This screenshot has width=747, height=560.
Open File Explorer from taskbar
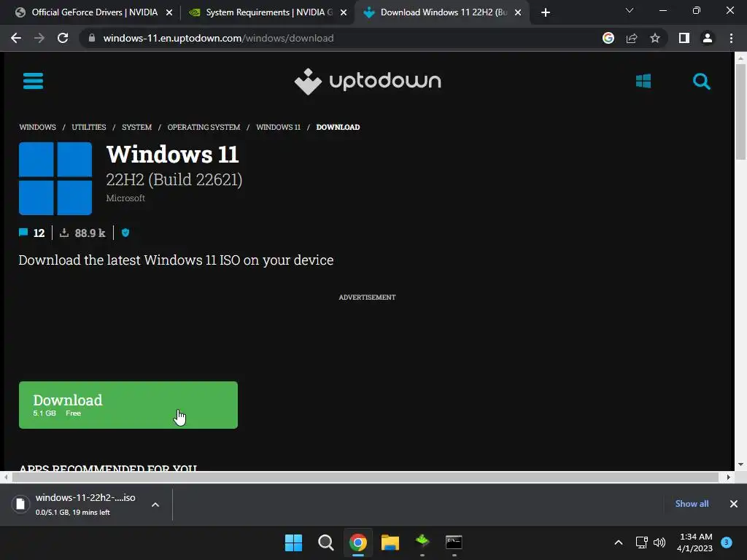point(390,542)
